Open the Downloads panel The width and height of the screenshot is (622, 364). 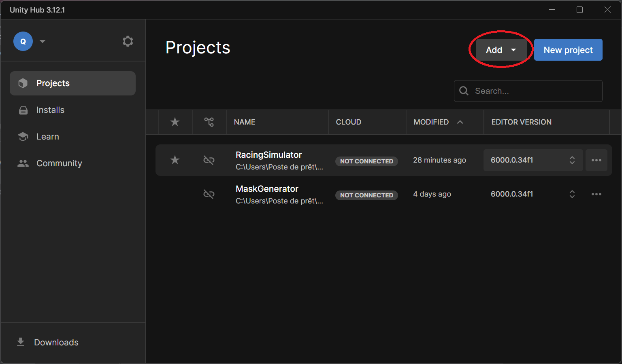(x=56, y=343)
